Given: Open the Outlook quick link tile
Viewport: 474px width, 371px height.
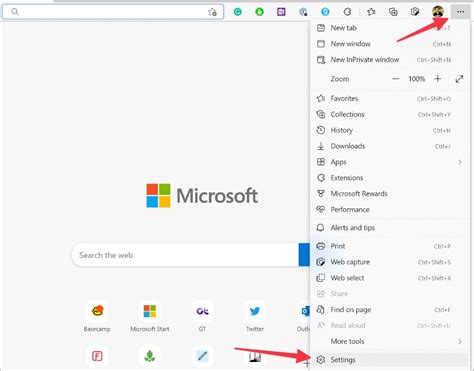Looking at the screenshot, I should [x=303, y=317].
